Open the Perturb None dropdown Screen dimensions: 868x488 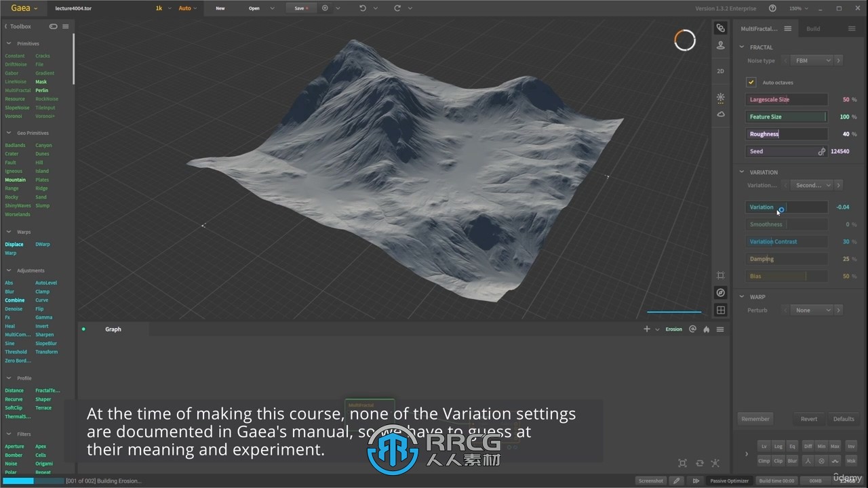(x=812, y=310)
